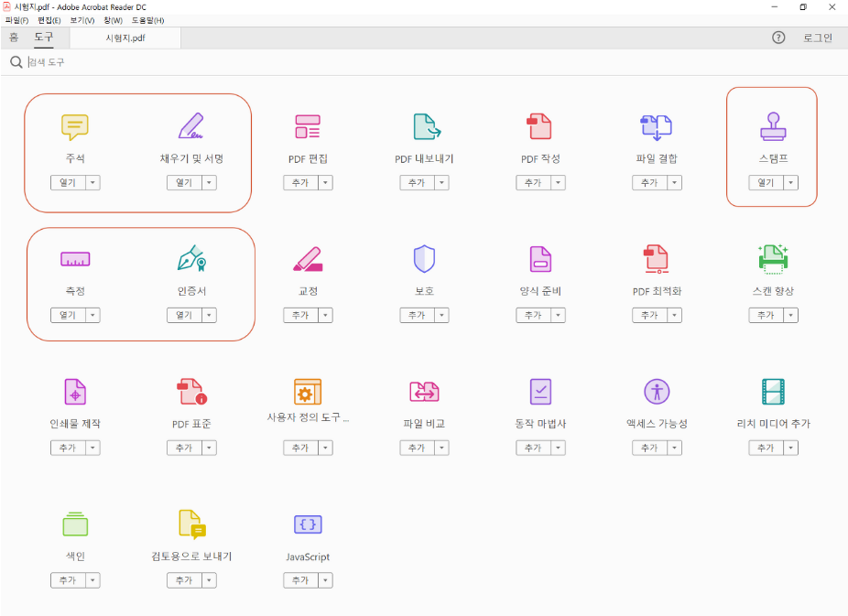Click the 추가 button under 동작 마법사
This screenshot has width=848, height=616.
pyautogui.click(x=534, y=448)
